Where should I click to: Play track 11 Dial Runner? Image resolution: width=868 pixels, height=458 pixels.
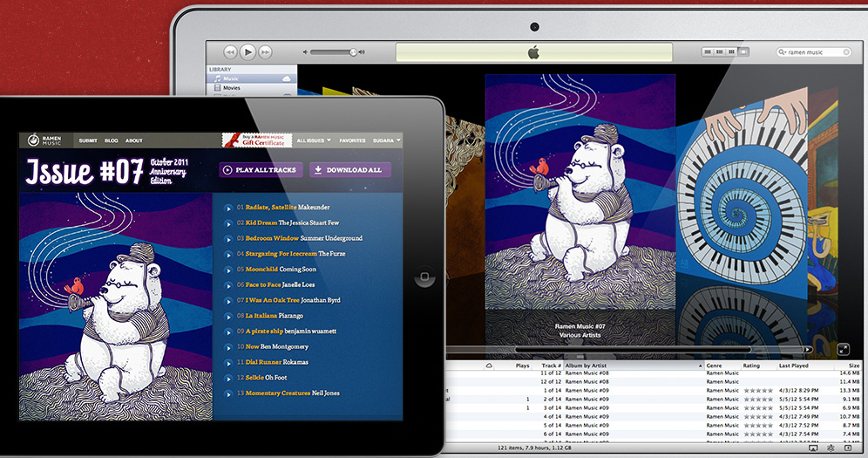tap(228, 363)
